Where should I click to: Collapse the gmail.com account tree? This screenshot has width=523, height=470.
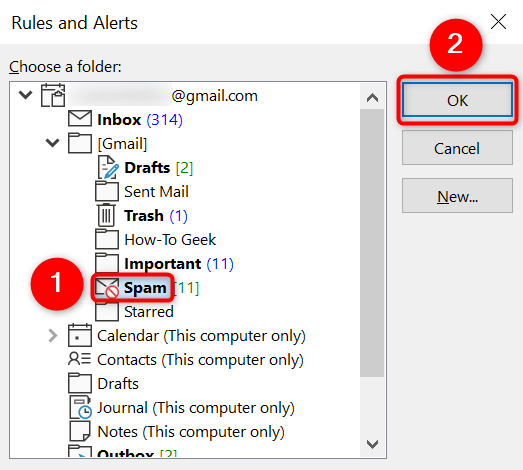[26, 95]
